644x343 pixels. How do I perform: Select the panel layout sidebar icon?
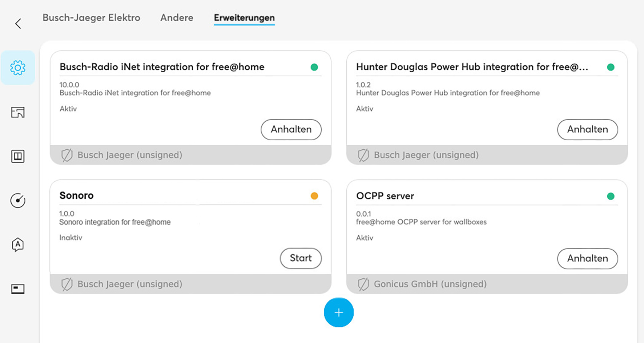[18, 156]
